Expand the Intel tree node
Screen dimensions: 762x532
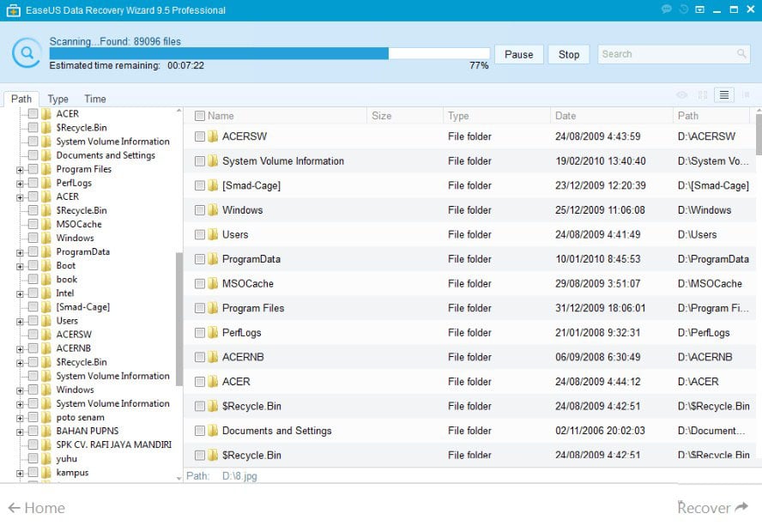pos(20,294)
